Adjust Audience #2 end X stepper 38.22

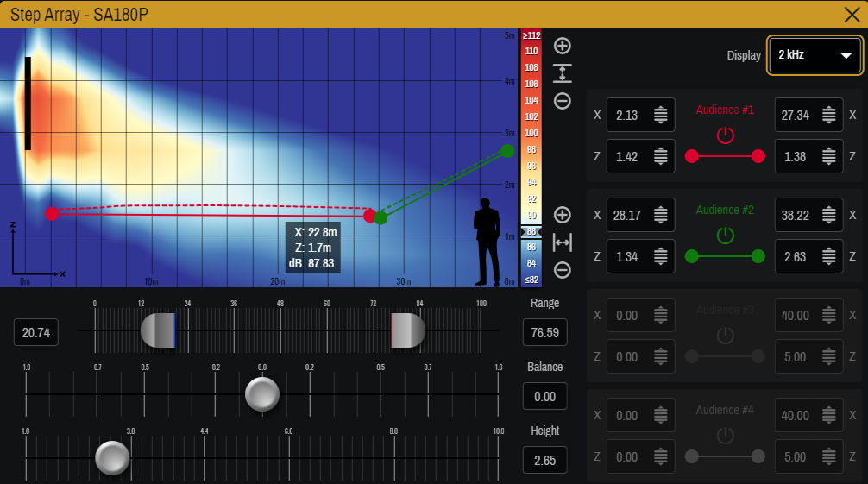click(x=828, y=215)
